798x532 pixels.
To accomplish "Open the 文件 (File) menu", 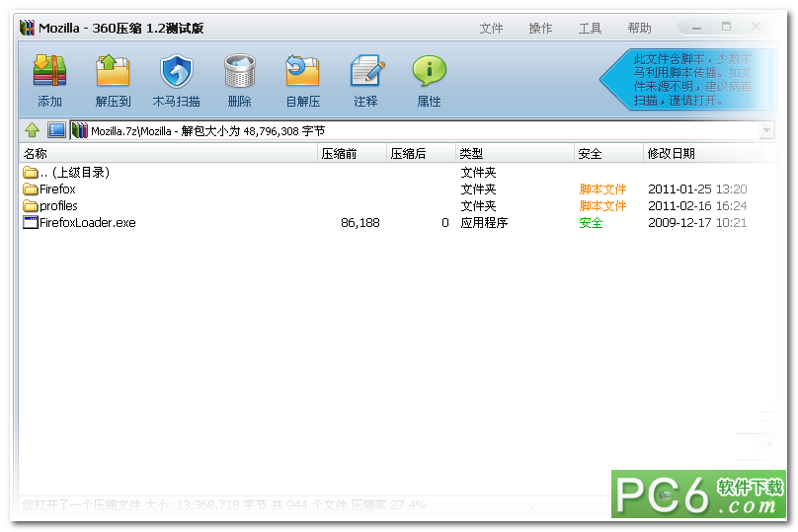I will pos(491,29).
